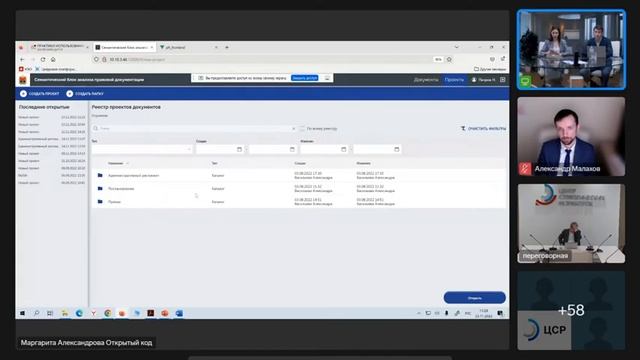Viewport: 640px width, 360px height.
Task: Switch to the 'Документы' header tab
Action: tap(426, 80)
